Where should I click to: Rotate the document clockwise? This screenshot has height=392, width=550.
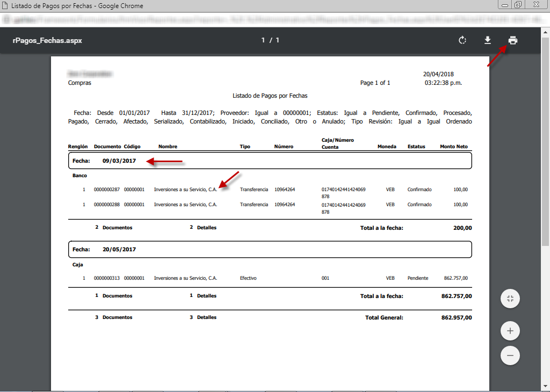click(x=462, y=40)
